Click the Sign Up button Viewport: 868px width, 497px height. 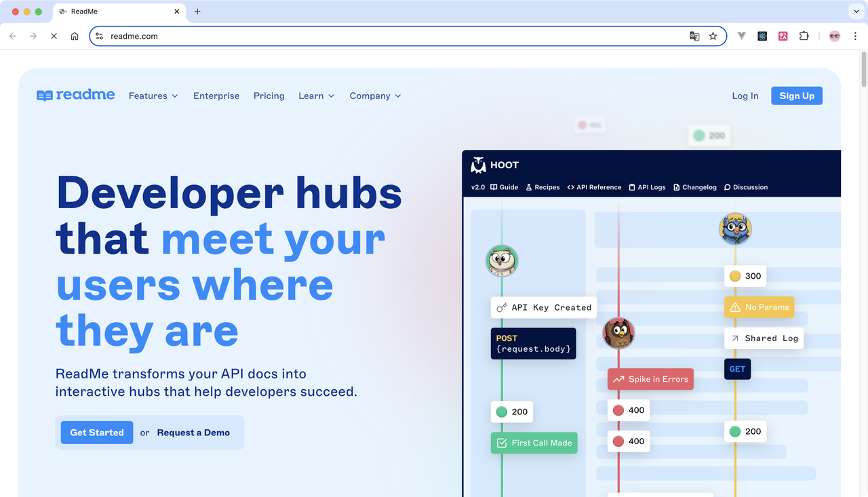797,96
